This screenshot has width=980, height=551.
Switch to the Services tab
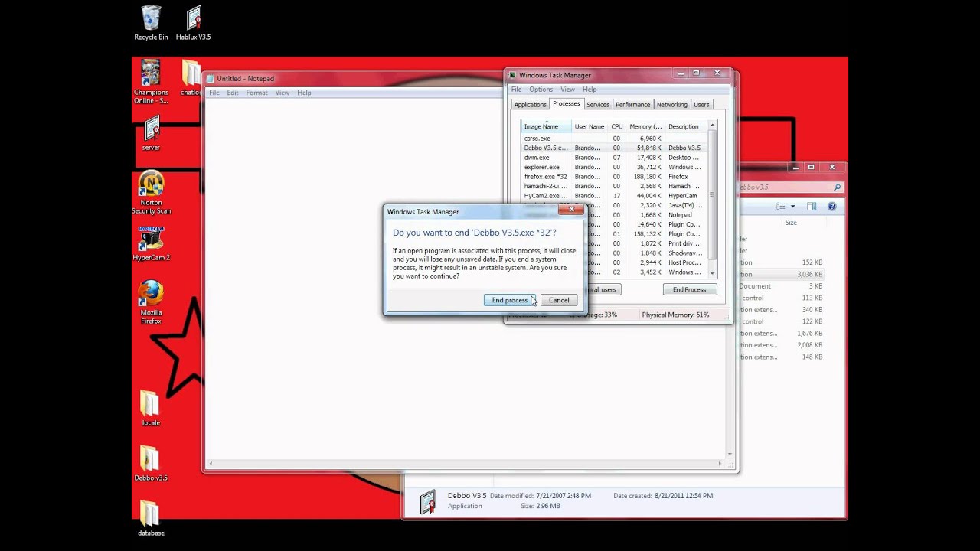598,105
